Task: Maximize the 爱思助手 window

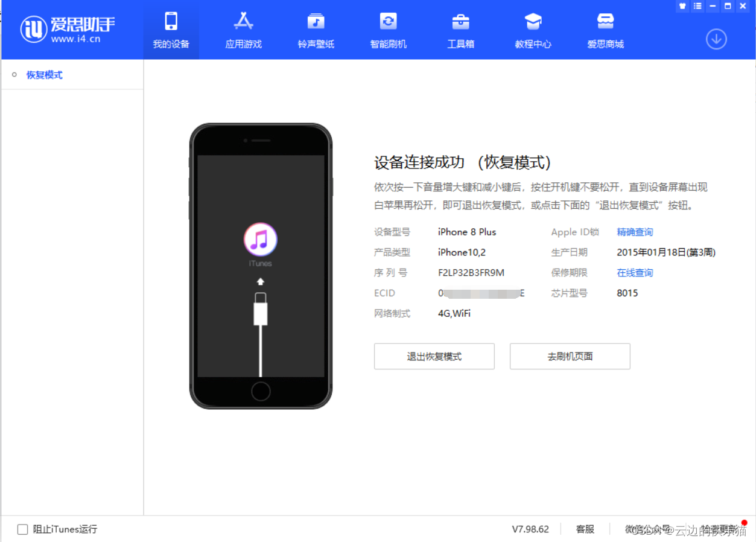Action: click(x=728, y=6)
